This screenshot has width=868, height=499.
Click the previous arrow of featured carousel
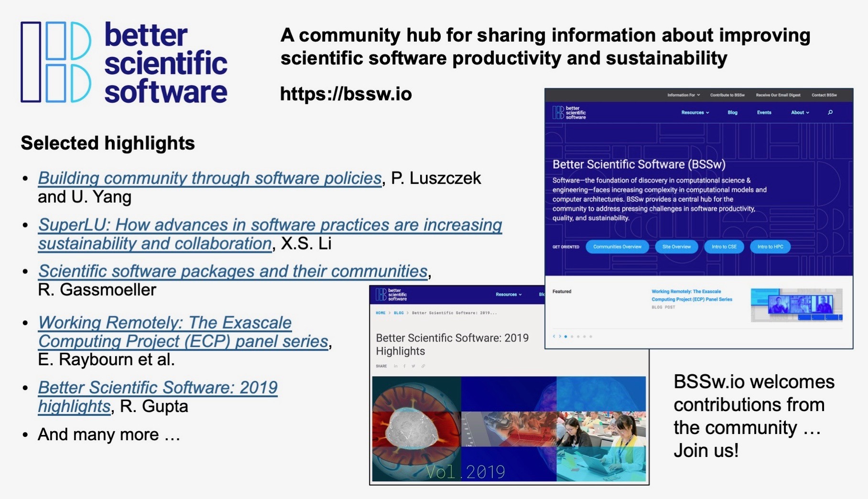click(x=554, y=336)
